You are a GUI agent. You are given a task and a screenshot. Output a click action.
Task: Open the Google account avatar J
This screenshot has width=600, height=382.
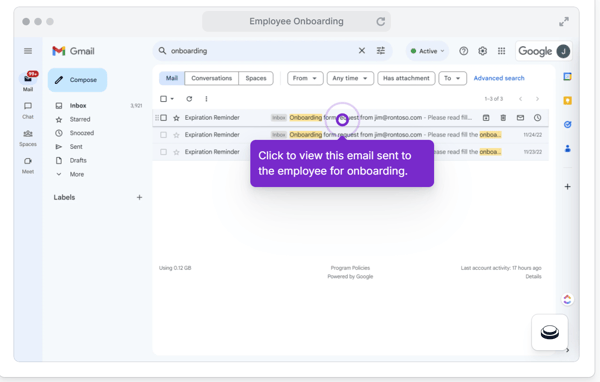[563, 51]
